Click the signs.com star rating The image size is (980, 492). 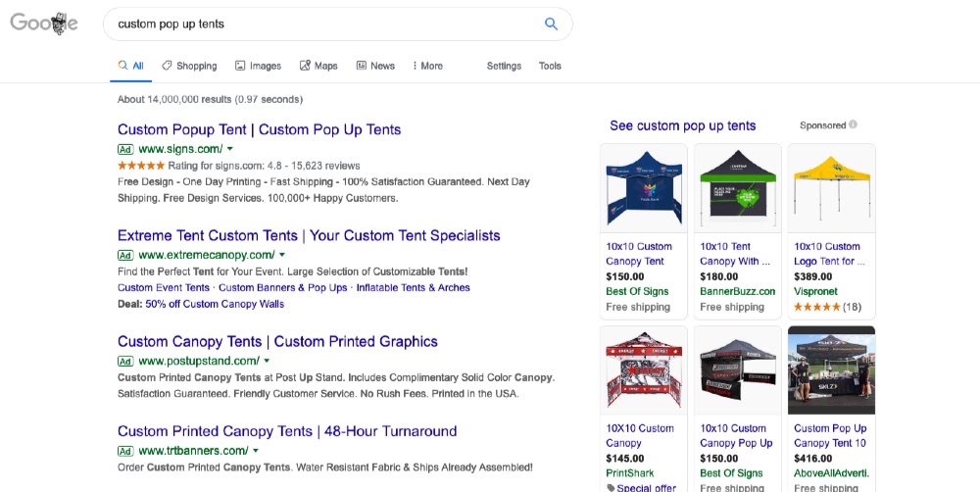coord(141,166)
